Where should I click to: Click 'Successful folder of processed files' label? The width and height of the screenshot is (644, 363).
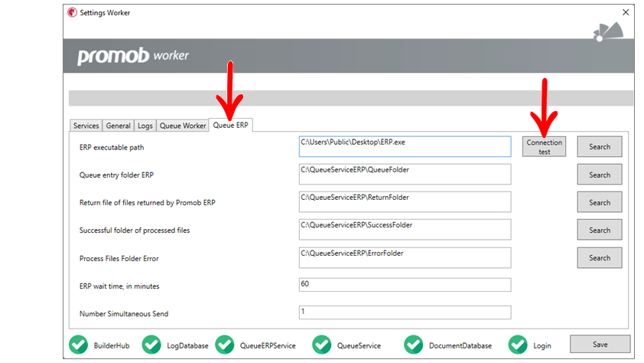pos(135,231)
